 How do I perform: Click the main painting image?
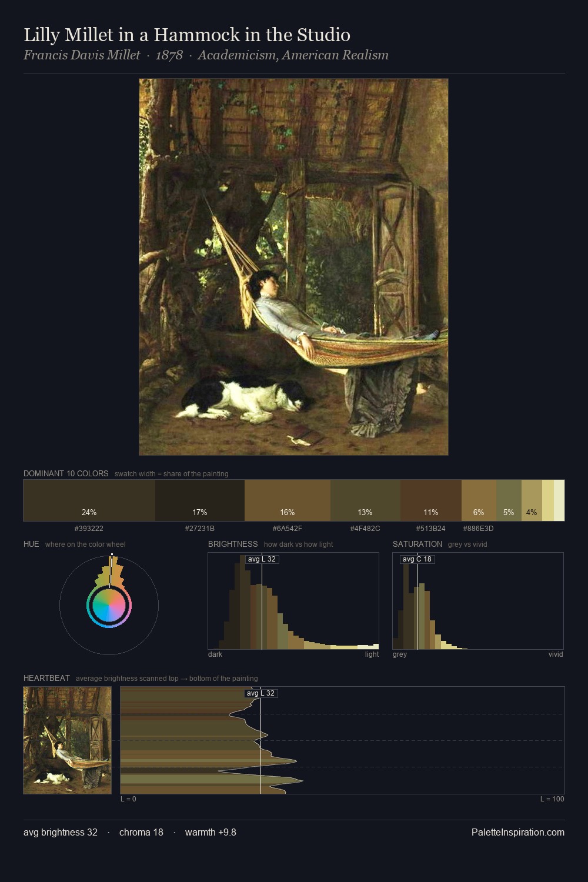(x=293, y=267)
